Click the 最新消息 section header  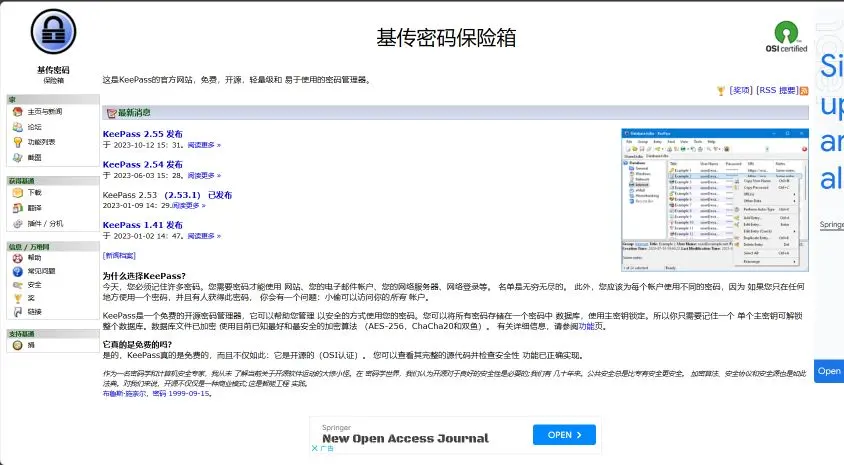point(455,112)
